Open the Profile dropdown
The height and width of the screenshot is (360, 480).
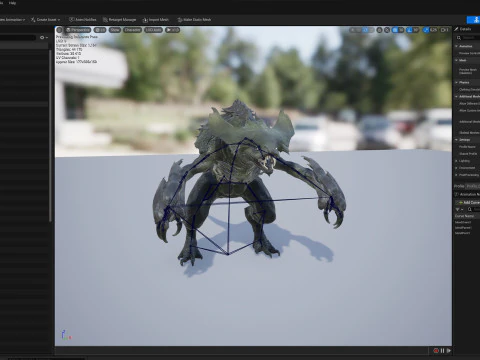coord(473,186)
